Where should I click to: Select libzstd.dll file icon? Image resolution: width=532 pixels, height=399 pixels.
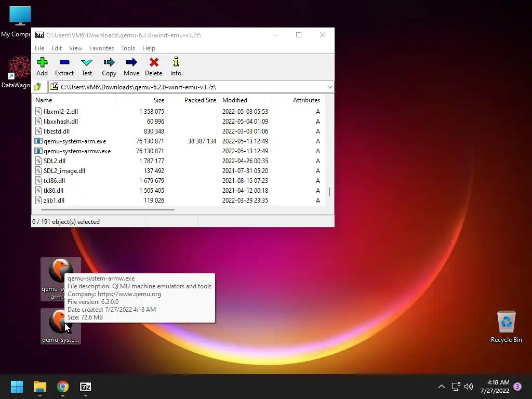pyautogui.click(x=38, y=131)
